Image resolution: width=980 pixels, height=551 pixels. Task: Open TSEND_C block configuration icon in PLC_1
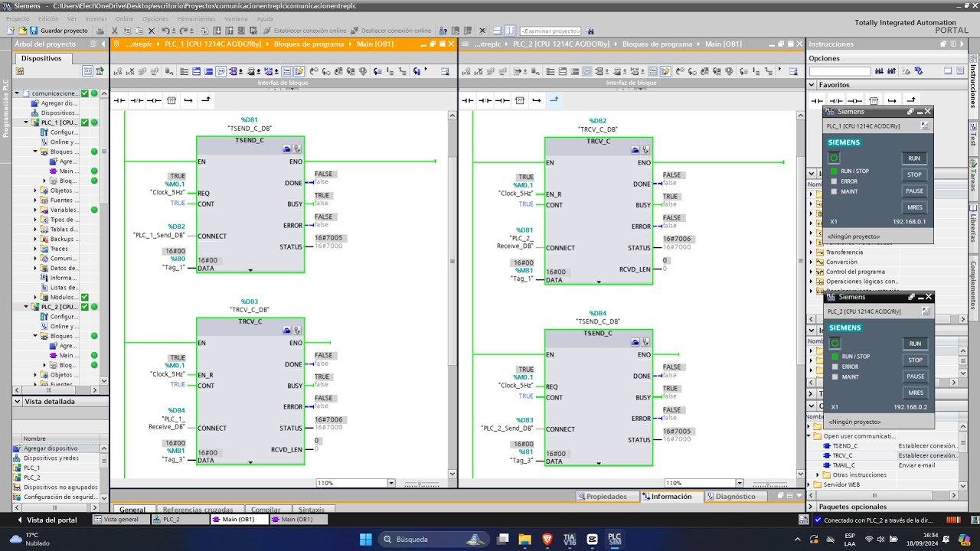287,149
